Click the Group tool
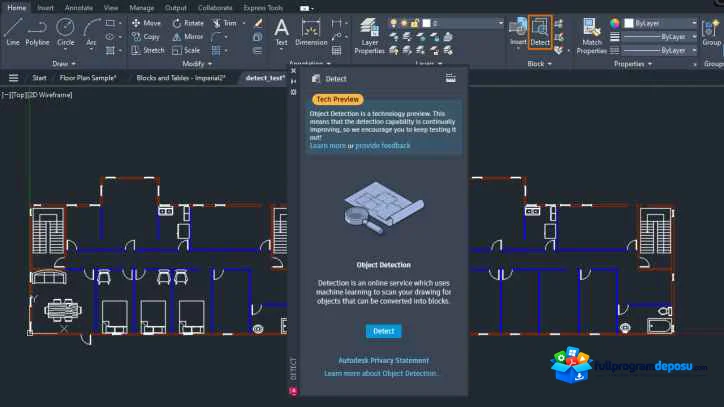The height and width of the screenshot is (407, 724). click(712, 32)
